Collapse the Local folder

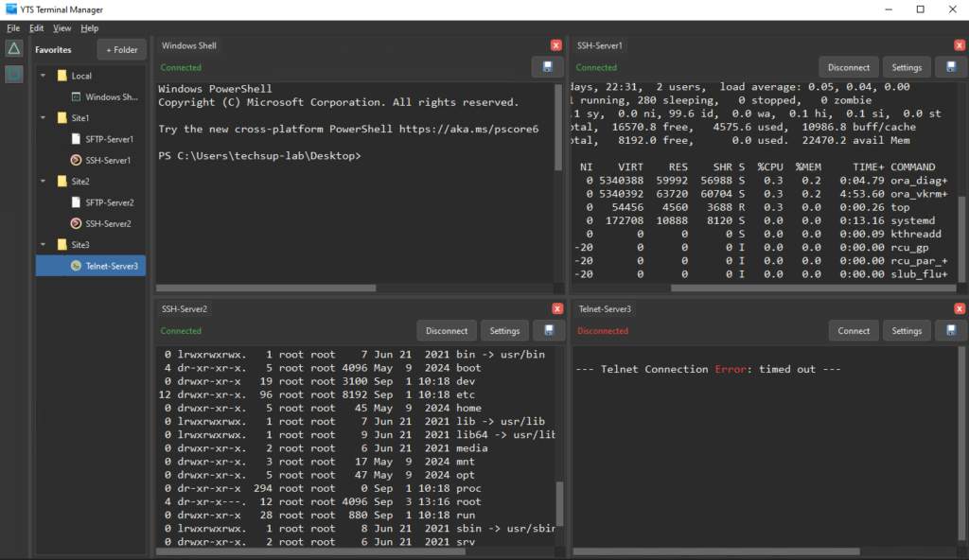click(44, 76)
